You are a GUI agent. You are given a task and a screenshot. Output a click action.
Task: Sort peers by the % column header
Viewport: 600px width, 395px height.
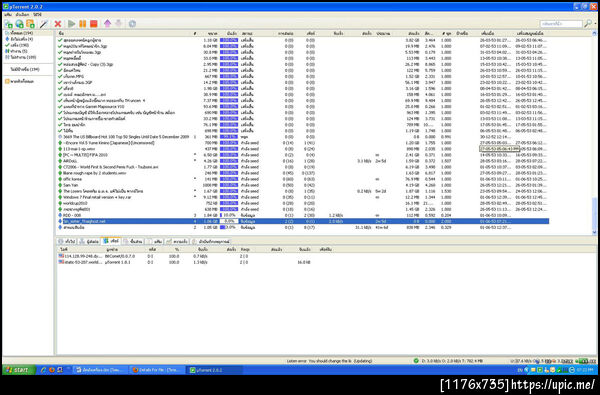(x=176, y=250)
